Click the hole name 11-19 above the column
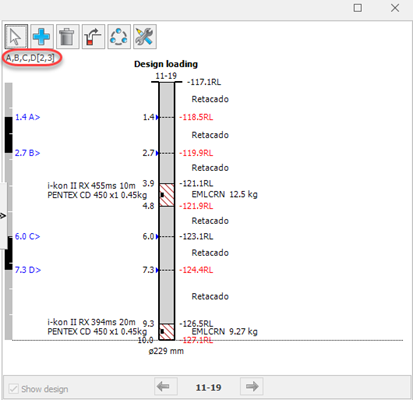413x400 pixels. click(166, 76)
